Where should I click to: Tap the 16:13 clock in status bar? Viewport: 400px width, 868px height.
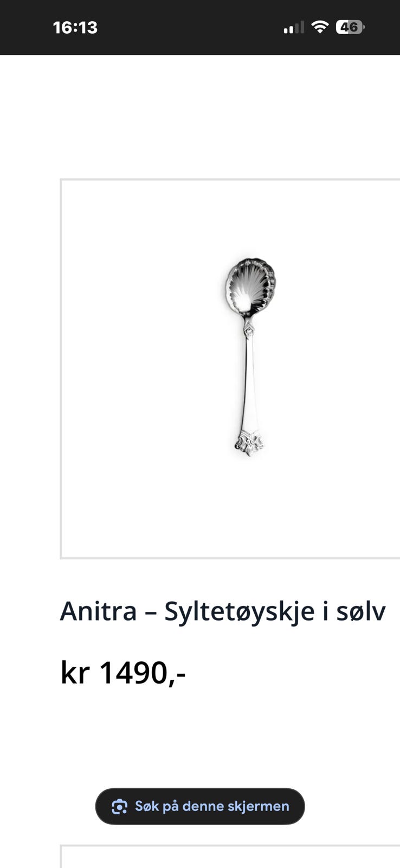75,28
